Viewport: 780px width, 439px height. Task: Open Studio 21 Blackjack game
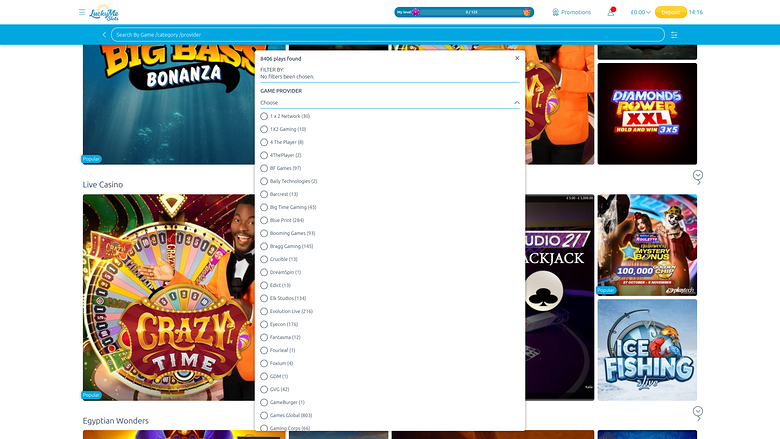point(560,297)
